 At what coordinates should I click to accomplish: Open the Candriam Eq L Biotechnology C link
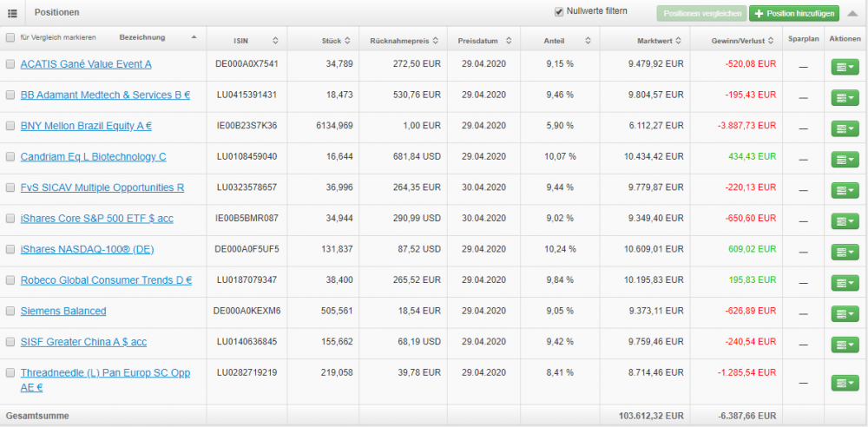pos(93,157)
